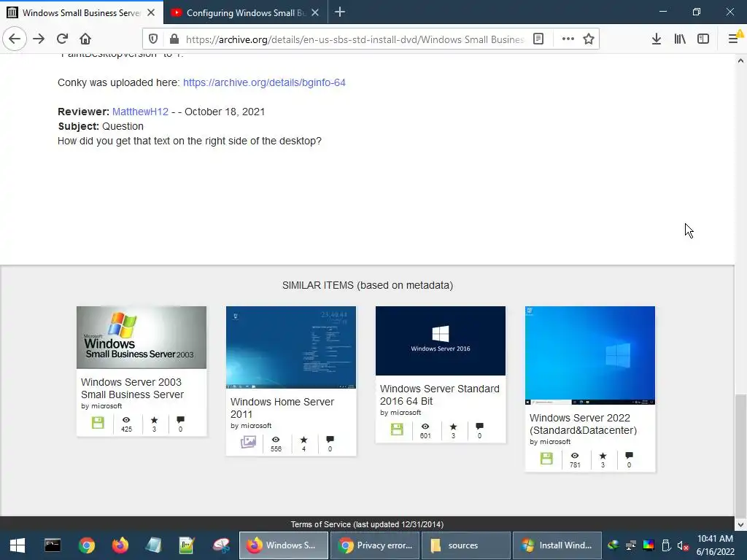The height and width of the screenshot is (560, 747).
Task: Click the green floppy software icon on Server 2003 card
Action: pyautogui.click(x=98, y=422)
